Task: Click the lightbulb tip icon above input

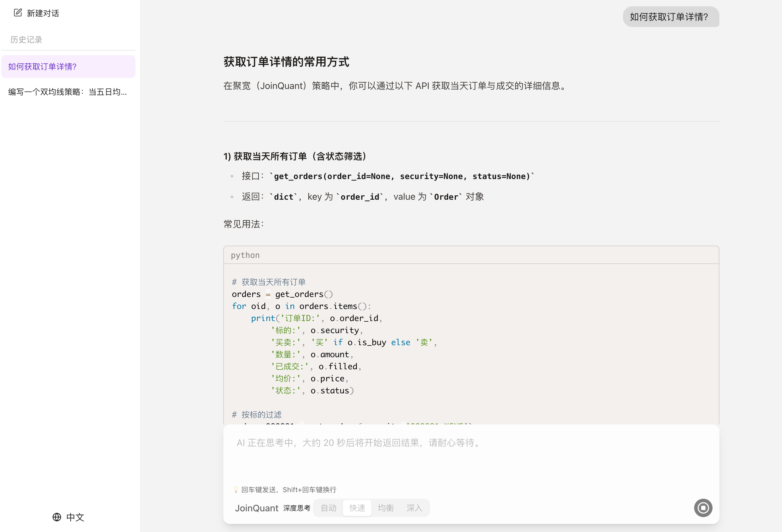Action: click(237, 489)
